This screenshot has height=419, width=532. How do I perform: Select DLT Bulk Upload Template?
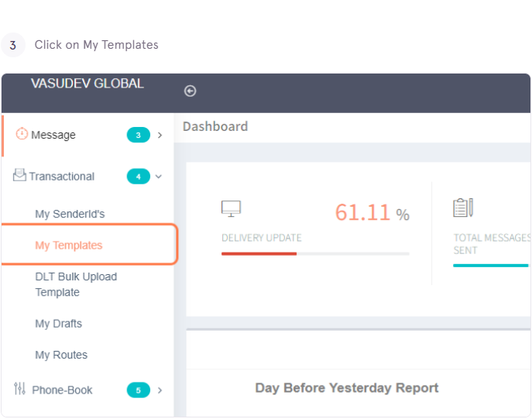pyautogui.click(x=76, y=284)
